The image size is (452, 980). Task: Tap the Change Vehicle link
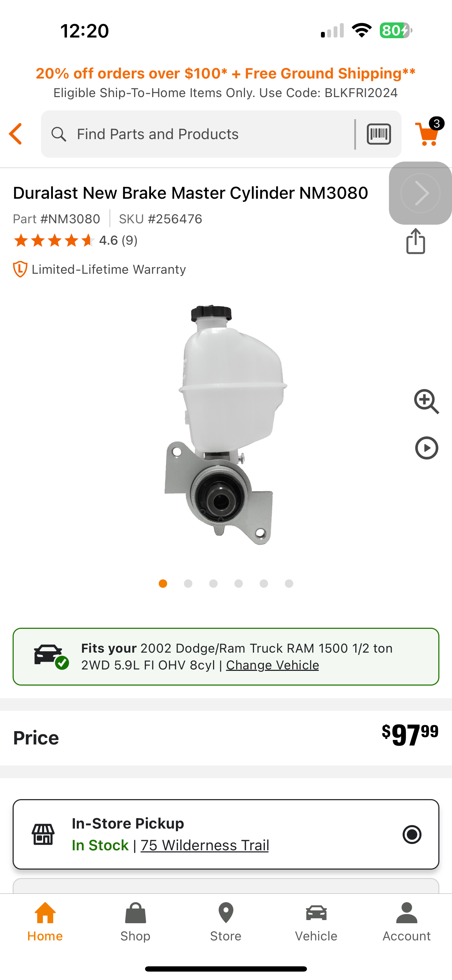(272, 665)
